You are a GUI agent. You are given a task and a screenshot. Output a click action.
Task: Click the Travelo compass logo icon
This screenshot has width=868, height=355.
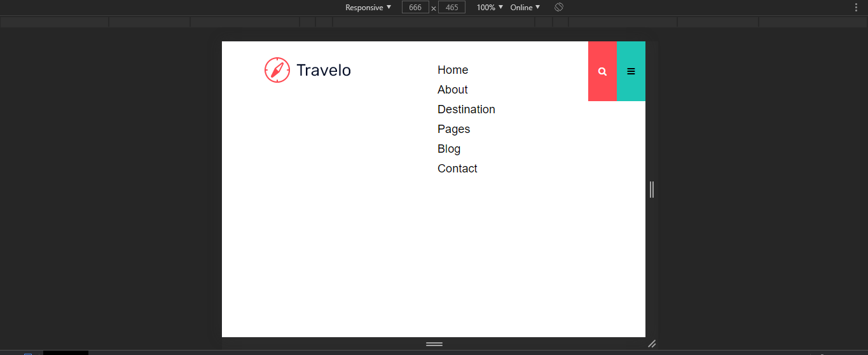click(277, 70)
